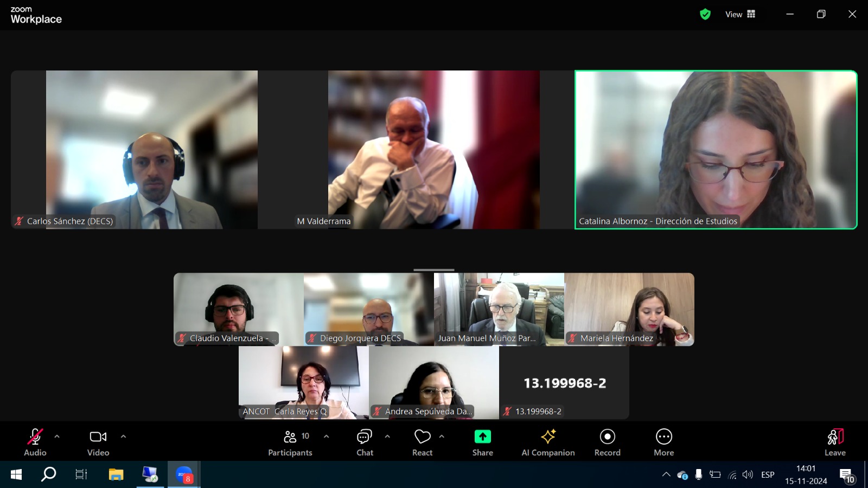Open clock showing 14:01 15-11-2024
Viewport: 868px width, 488px height.
[806, 474]
